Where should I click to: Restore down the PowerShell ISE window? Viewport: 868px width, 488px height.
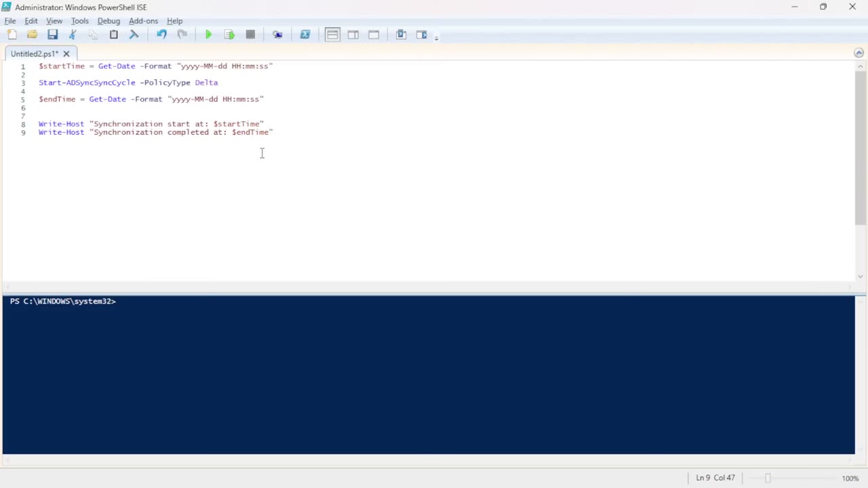click(823, 7)
